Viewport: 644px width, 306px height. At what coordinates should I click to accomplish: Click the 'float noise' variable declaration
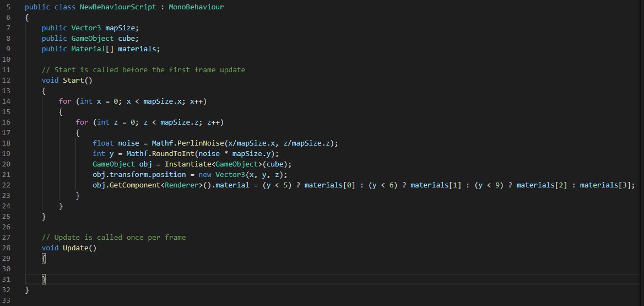[116, 143]
